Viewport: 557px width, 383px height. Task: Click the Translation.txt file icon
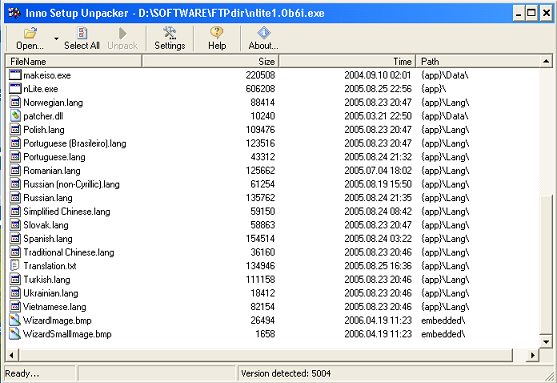click(x=15, y=266)
